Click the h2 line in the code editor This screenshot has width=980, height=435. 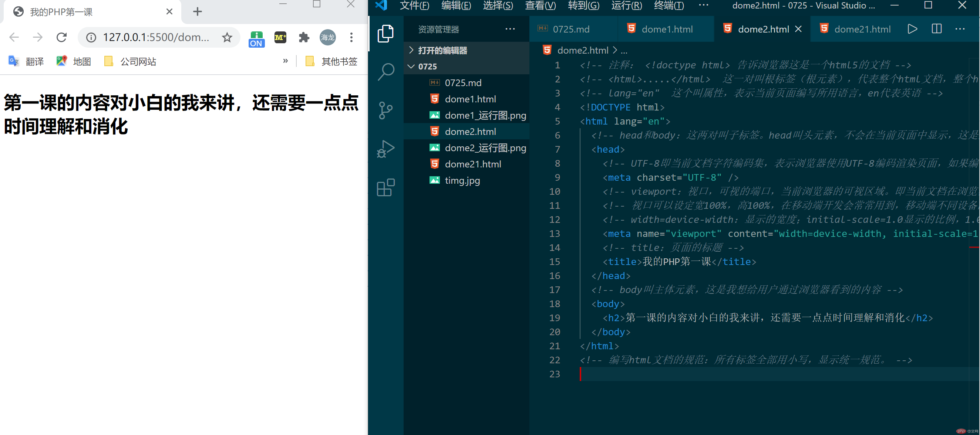[x=768, y=318]
